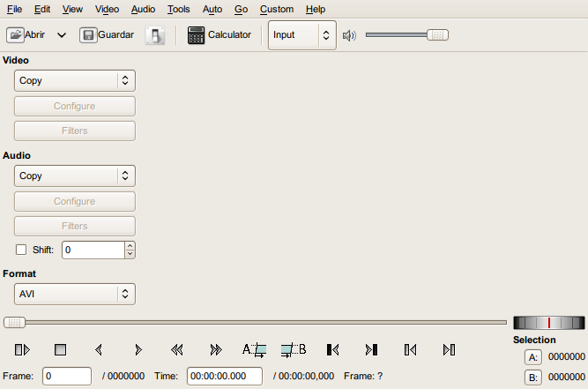Click the Abrir open file button
This screenshot has width=588, height=389.
(x=26, y=35)
